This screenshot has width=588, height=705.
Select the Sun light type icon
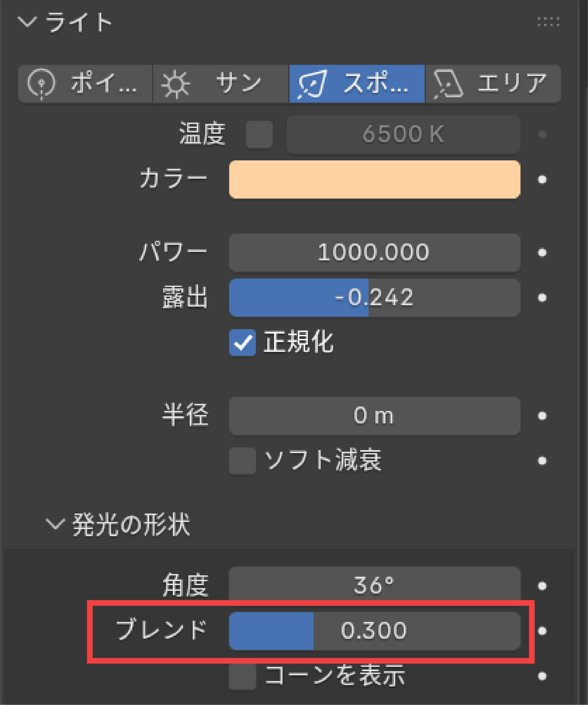point(176,84)
